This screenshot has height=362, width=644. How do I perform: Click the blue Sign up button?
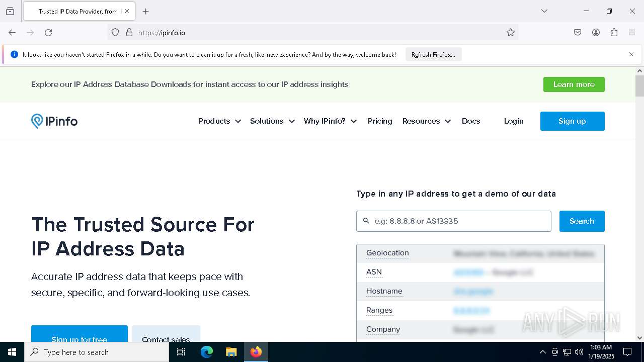(x=572, y=121)
